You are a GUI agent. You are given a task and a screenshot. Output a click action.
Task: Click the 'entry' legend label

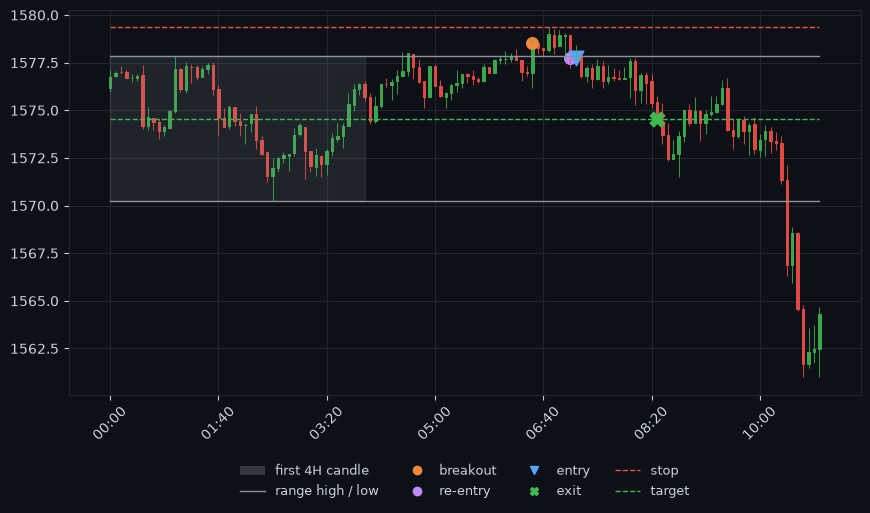click(x=573, y=471)
